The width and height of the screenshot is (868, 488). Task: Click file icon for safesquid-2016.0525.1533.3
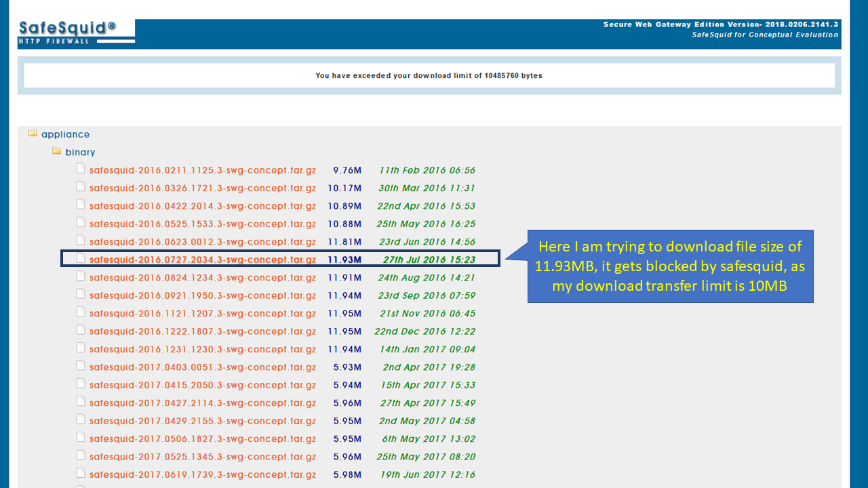[81, 222]
